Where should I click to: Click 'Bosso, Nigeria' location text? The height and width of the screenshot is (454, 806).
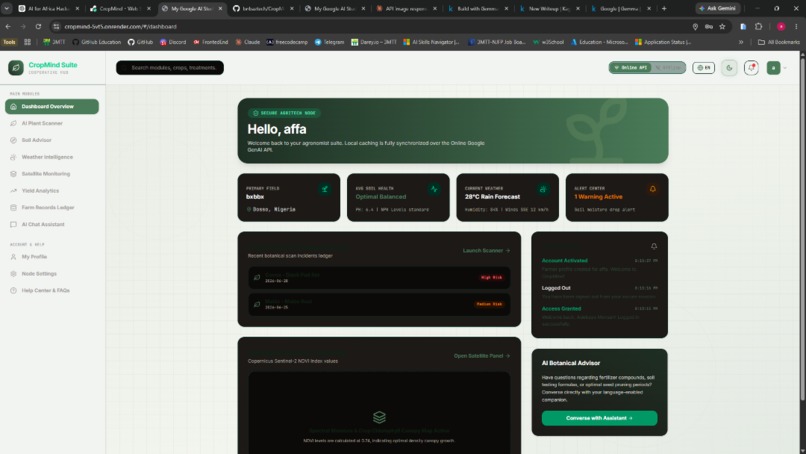click(274, 209)
